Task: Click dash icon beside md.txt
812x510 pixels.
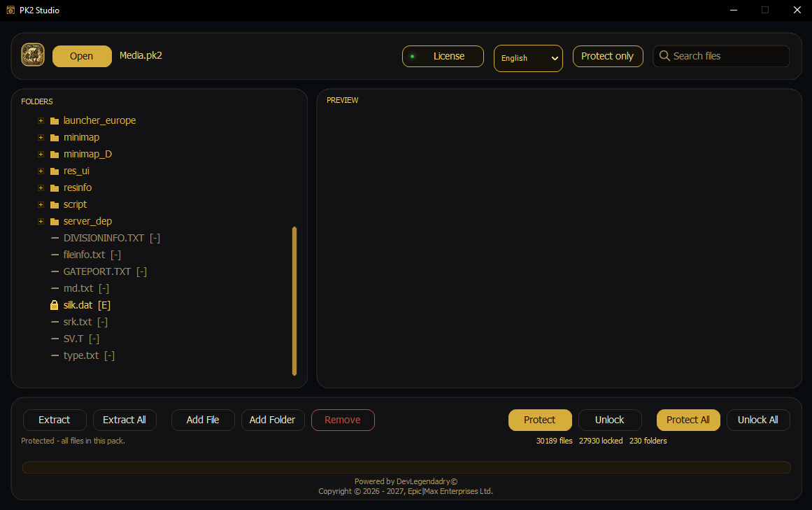Action: [55, 288]
